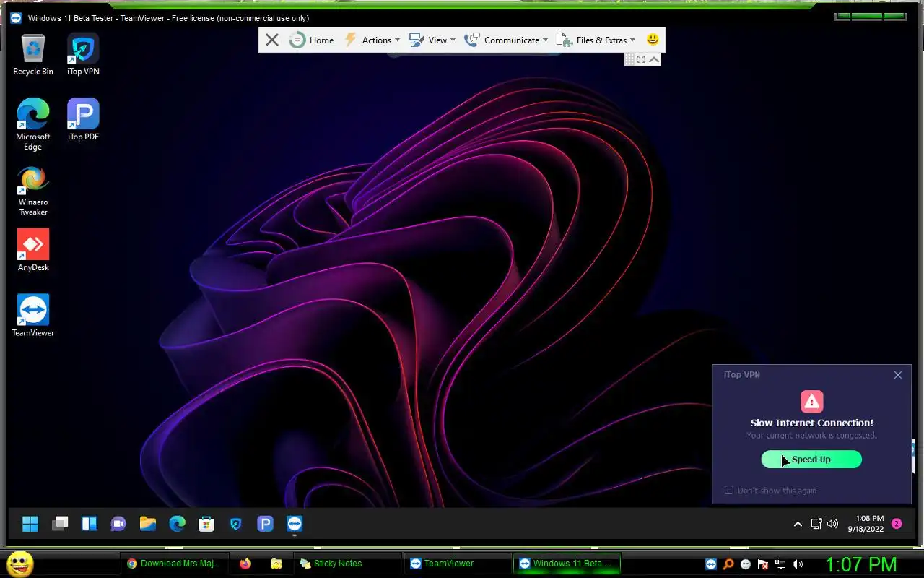Image resolution: width=924 pixels, height=578 pixels.
Task: Open the Winaero Tweaker desktop shortcut
Action: tap(33, 191)
